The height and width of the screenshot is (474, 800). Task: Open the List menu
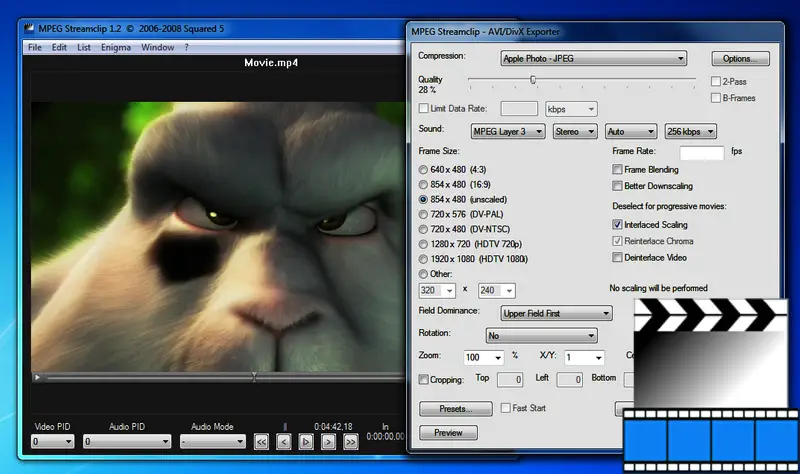click(84, 47)
